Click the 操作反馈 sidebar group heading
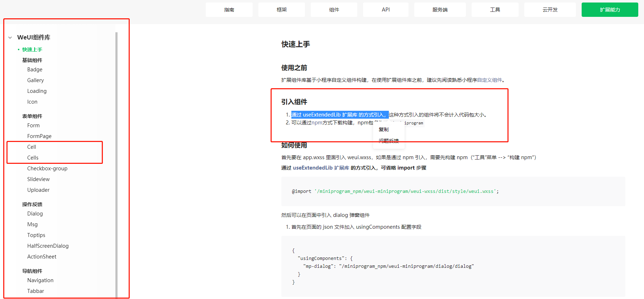This screenshot has height=299, width=644. pos(32,204)
